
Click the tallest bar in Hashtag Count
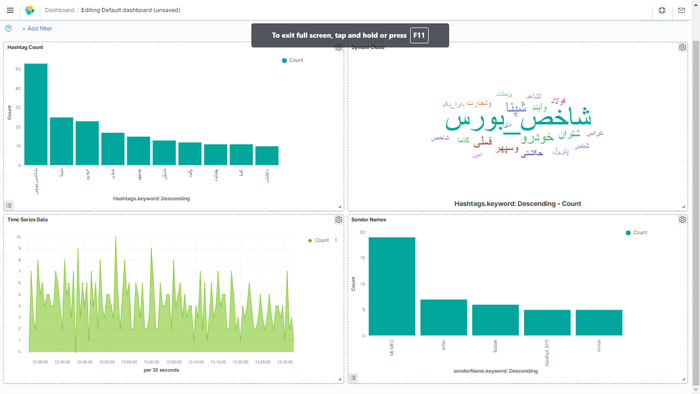(36, 114)
